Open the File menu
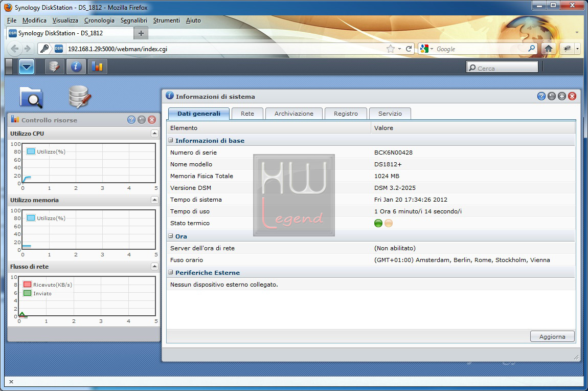The width and height of the screenshot is (588, 391). pyautogui.click(x=12, y=20)
